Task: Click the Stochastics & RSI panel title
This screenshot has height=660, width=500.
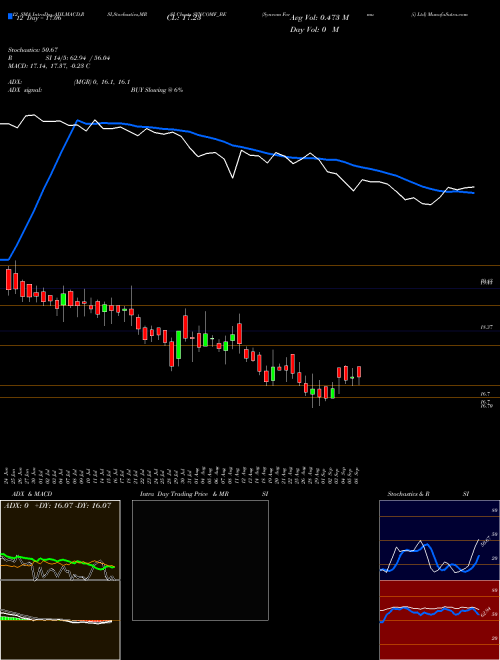Action: tap(428, 494)
